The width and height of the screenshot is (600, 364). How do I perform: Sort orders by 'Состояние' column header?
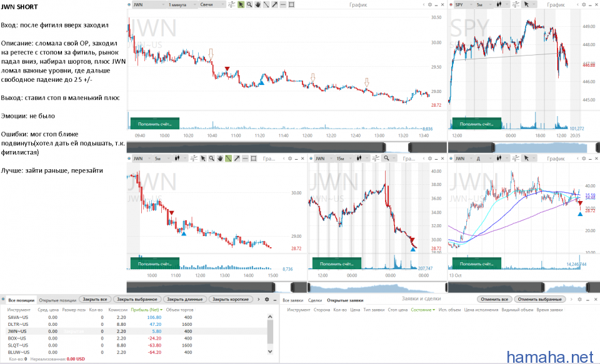tap(423, 310)
